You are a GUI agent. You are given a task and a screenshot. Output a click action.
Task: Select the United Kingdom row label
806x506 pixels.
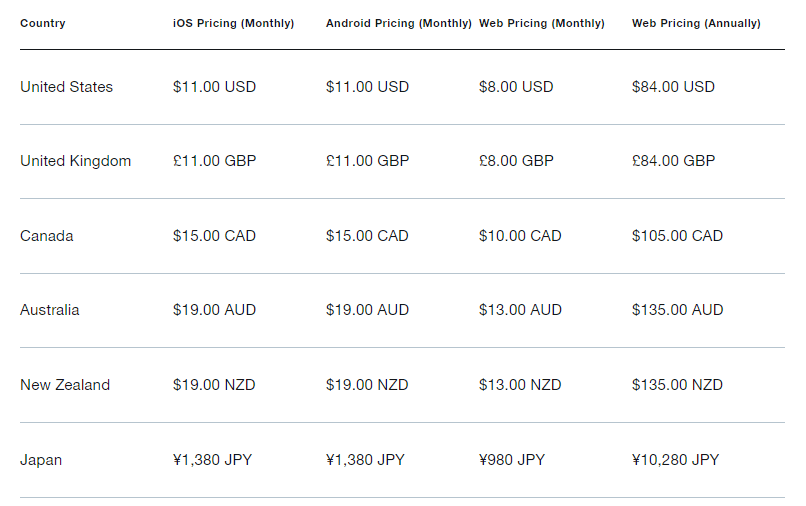pos(75,161)
